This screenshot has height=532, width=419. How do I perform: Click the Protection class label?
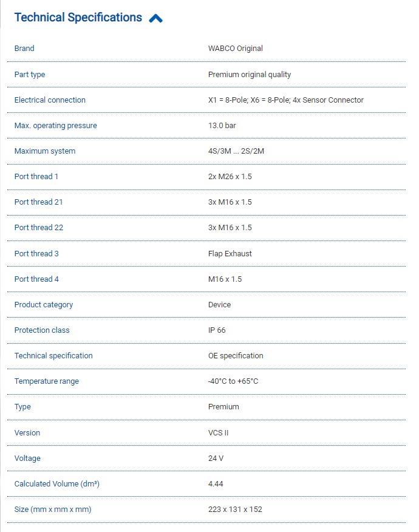(42, 330)
